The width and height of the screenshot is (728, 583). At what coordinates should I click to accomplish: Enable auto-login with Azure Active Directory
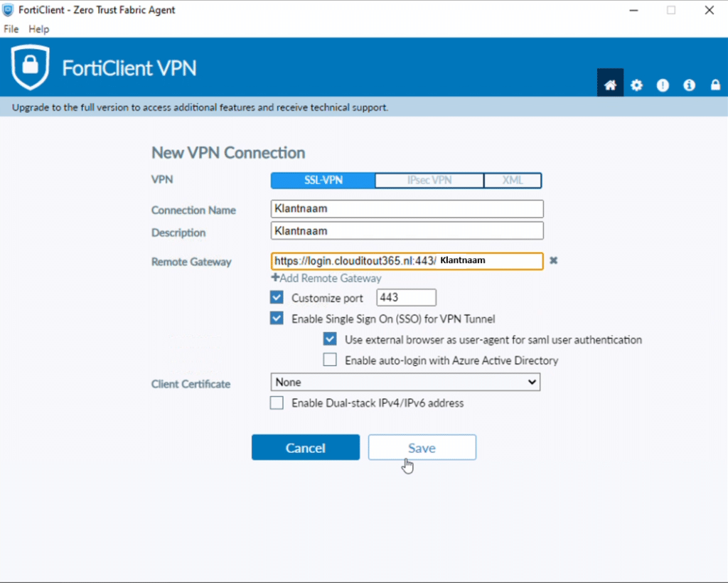point(330,360)
